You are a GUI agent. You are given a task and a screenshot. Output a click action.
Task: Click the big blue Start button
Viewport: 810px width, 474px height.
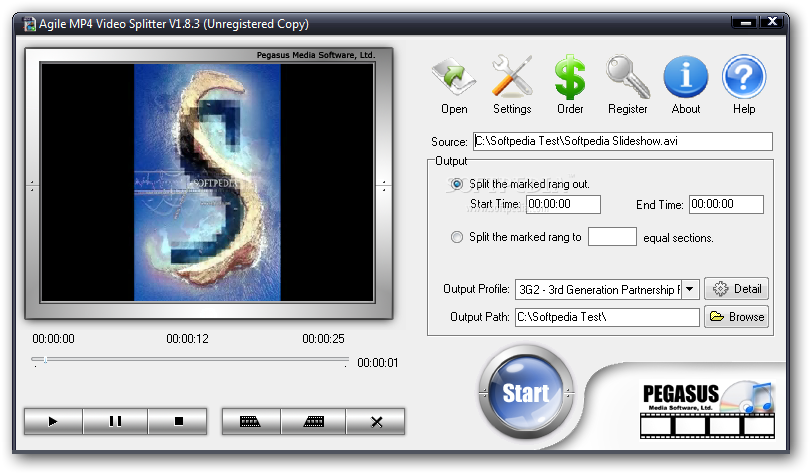point(526,393)
